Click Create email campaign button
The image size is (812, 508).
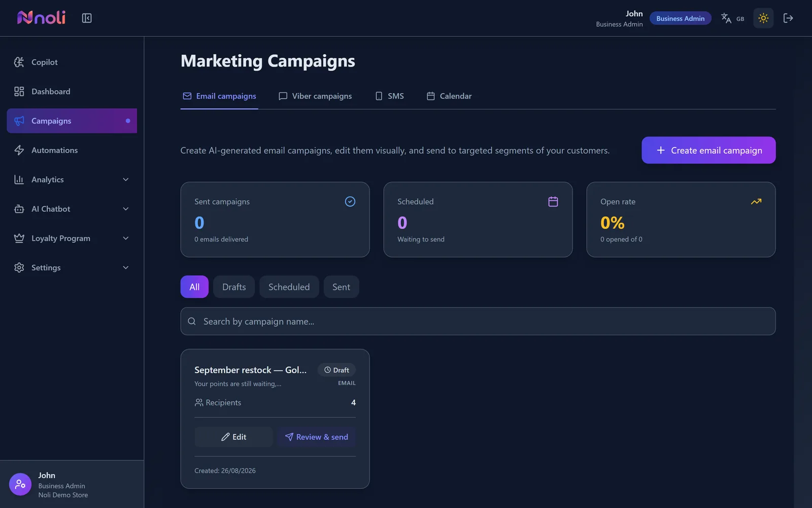(x=708, y=150)
